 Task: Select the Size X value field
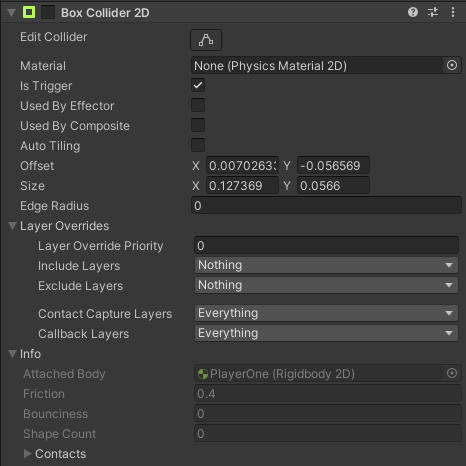242,185
